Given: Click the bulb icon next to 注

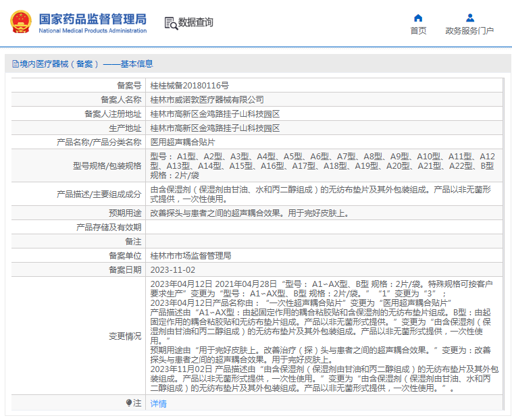Looking at the screenshot, I should 129,402.
